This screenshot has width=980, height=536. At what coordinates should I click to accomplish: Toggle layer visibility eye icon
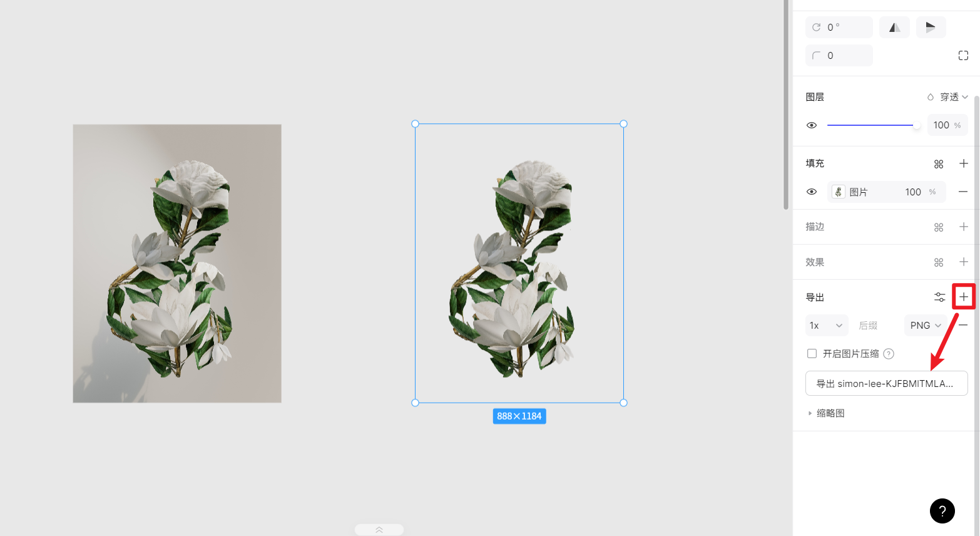pos(812,125)
